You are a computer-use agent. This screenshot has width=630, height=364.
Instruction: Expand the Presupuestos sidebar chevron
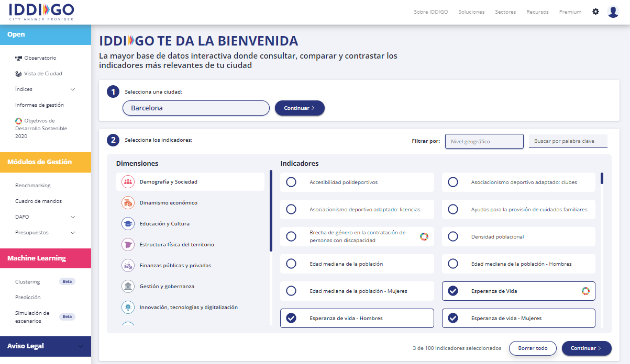(73, 233)
